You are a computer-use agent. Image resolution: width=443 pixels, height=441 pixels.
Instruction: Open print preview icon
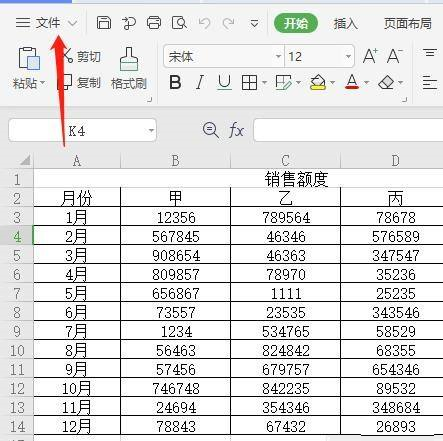click(179, 23)
